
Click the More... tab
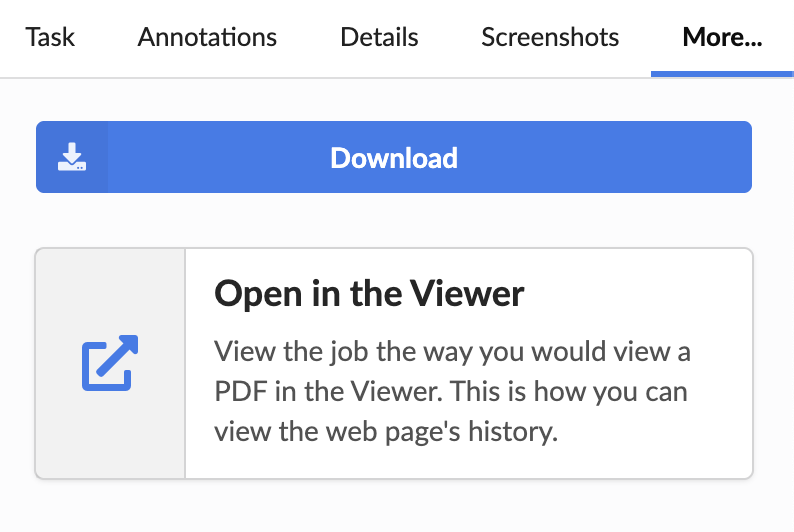coord(722,37)
